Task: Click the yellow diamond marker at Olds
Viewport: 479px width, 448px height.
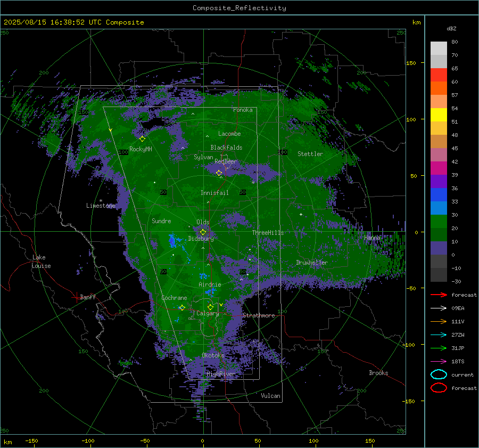Action: tap(203, 232)
